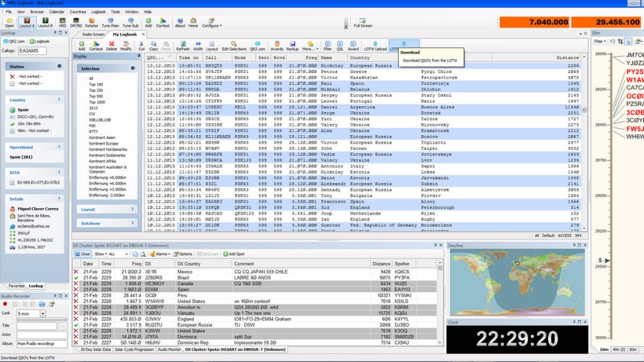Image resolution: width=644 pixels, height=362 pixels.
Task: Click the Call column header
Action: 211,57
